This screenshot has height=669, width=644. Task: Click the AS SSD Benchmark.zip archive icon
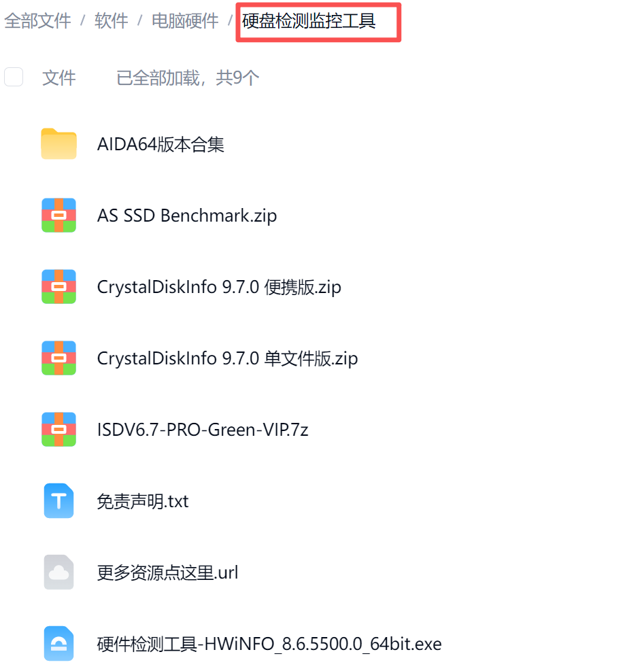(x=59, y=215)
